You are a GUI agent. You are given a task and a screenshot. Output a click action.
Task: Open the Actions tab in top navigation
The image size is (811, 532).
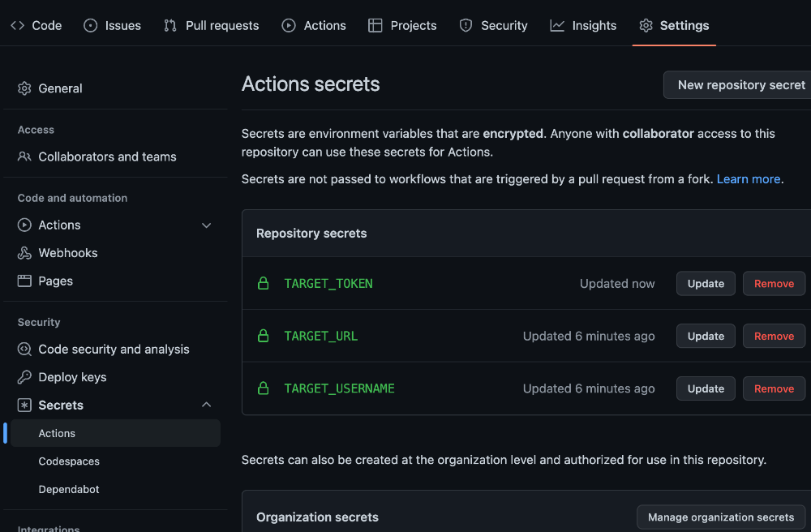[x=314, y=25]
